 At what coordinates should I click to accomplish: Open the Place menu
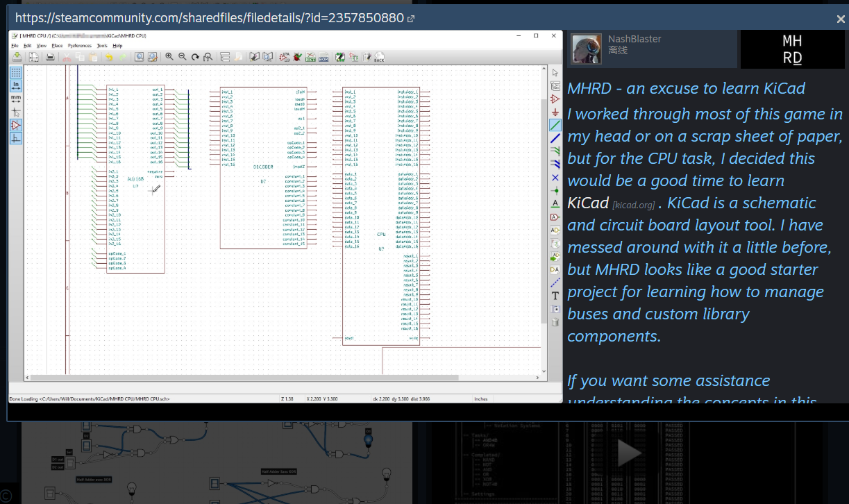(x=57, y=45)
